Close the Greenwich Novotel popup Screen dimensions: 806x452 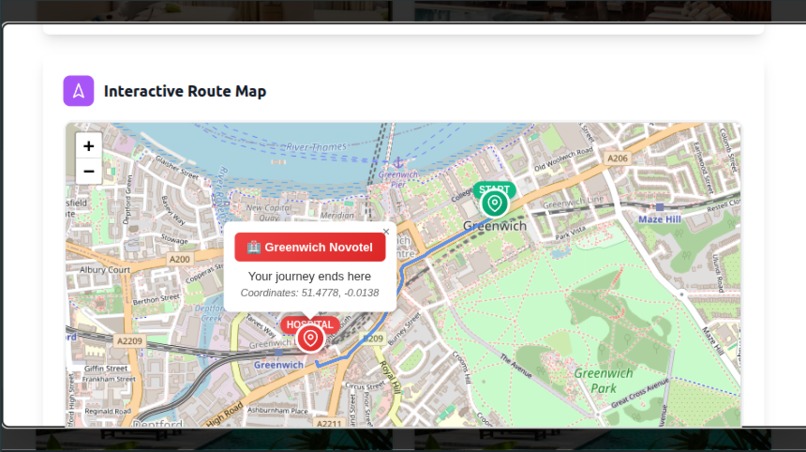coord(386,232)
